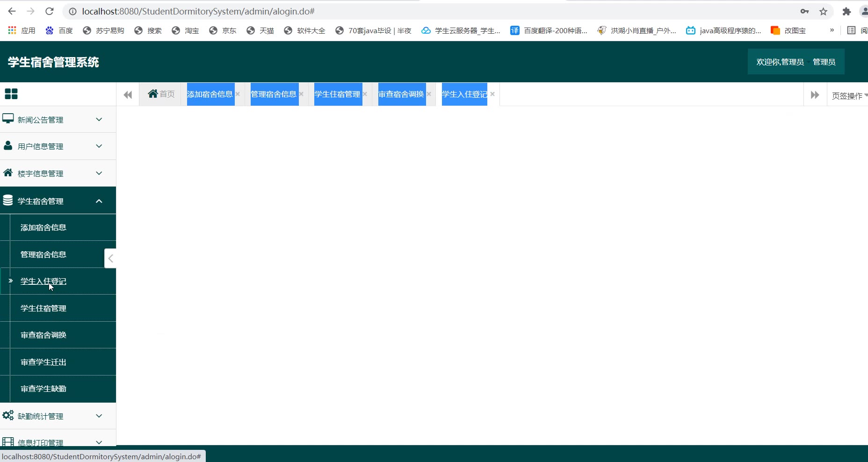Switch to the 学生入住登记 tab

click(x=464, y=94)
